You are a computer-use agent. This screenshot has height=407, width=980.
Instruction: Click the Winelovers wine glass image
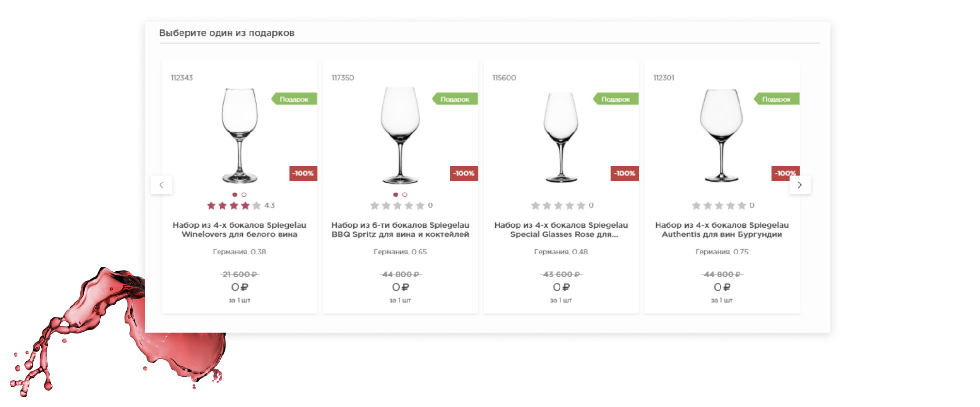[240, 136]
